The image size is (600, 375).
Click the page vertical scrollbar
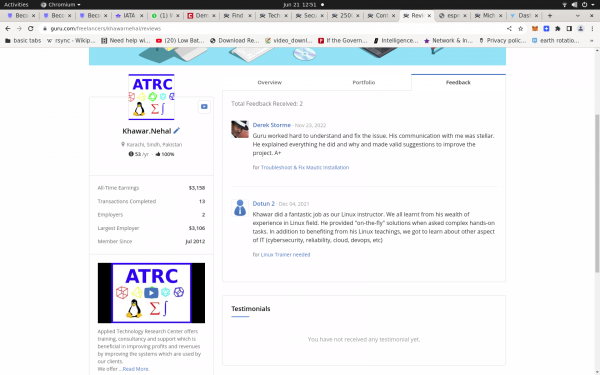pyautogui.click(x=597, y=193)
